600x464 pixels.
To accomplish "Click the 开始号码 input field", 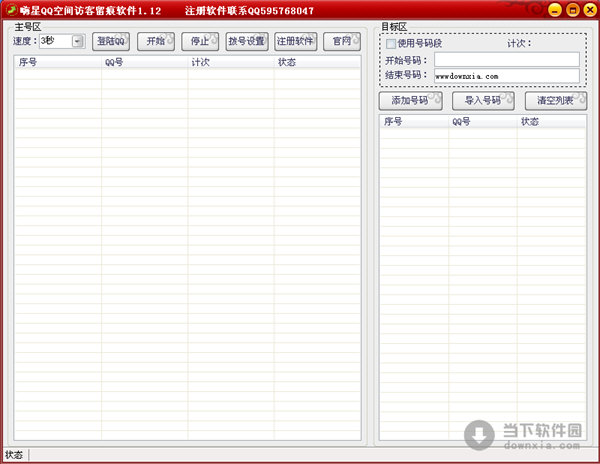I will point(506,60).
